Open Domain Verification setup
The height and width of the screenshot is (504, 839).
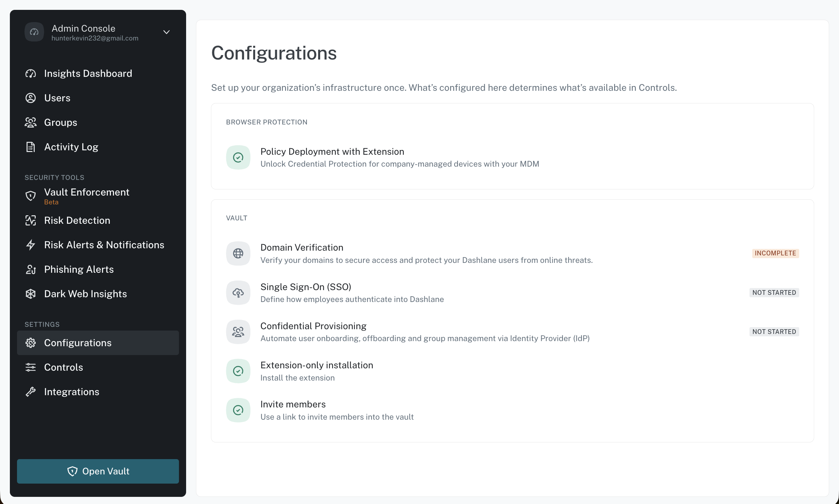click(512, 253)
